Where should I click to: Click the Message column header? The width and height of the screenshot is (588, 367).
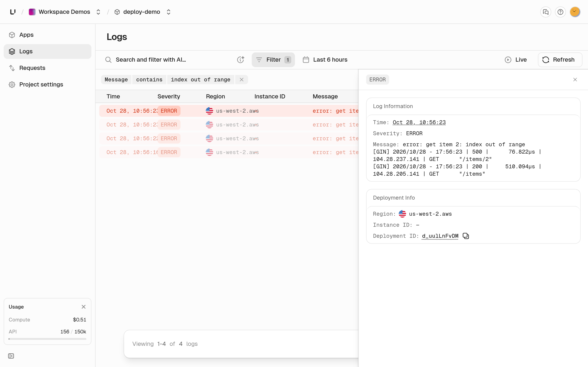[325, 96]
